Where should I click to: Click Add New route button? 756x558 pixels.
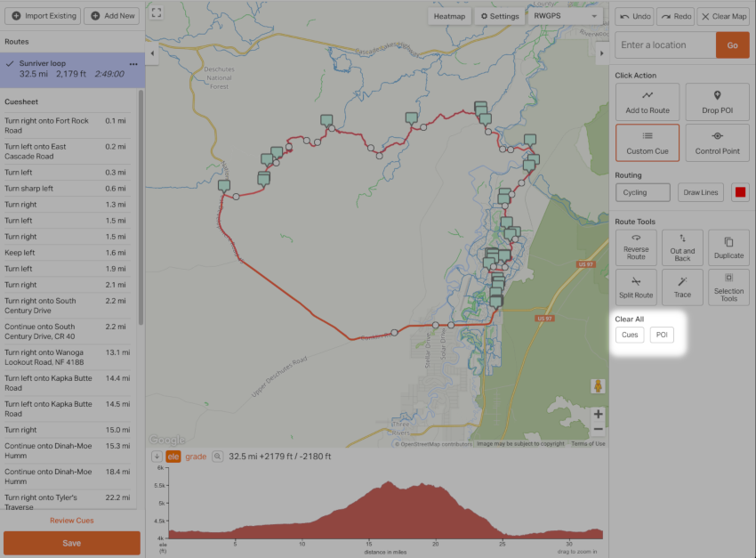tap(112, 16)
